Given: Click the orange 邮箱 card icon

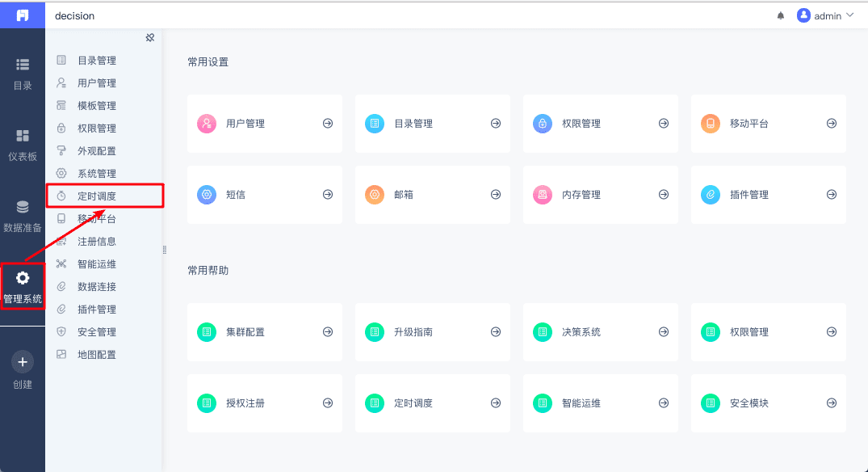Looking at the screenshot, I should pos(375,195).
